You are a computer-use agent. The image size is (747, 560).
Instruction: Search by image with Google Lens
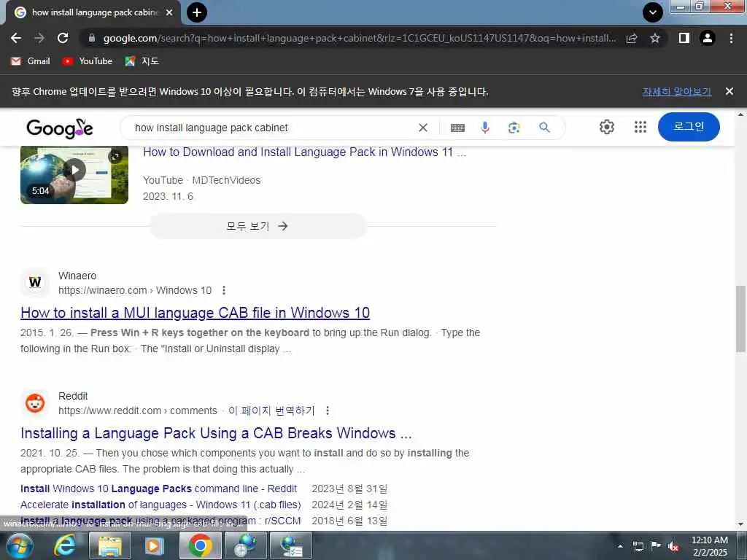(514, 128)
